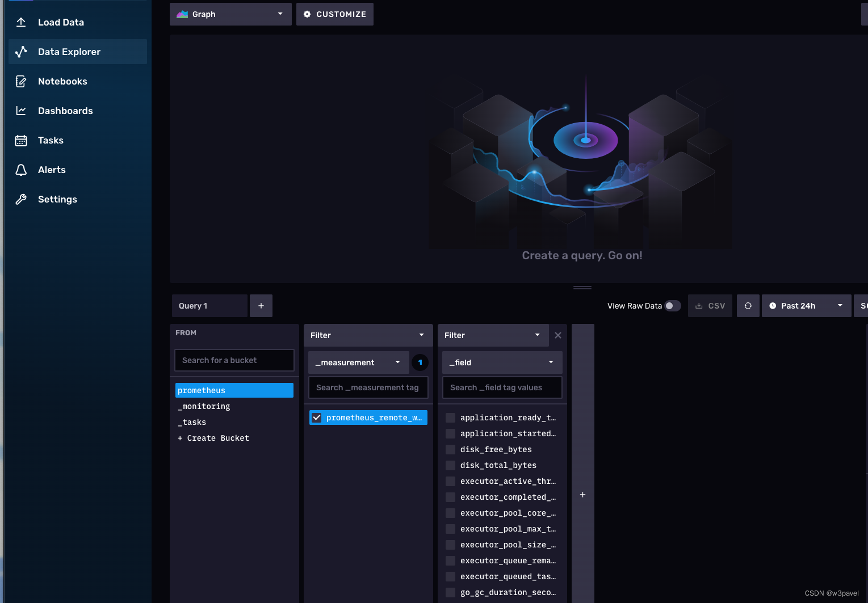Image resolution: width=868 pixels, height=603 pixels.
Task: Click the Search for a bucket field
Action: tap(234, 360)
